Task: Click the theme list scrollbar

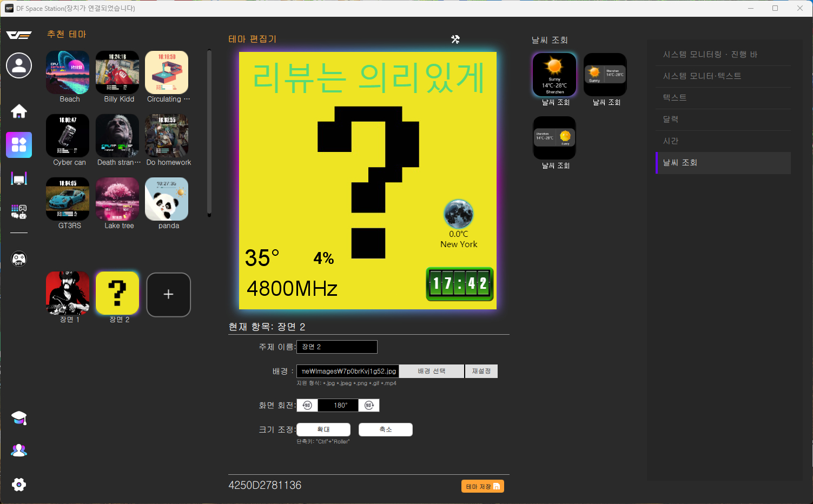Action: tap(209, 134)
